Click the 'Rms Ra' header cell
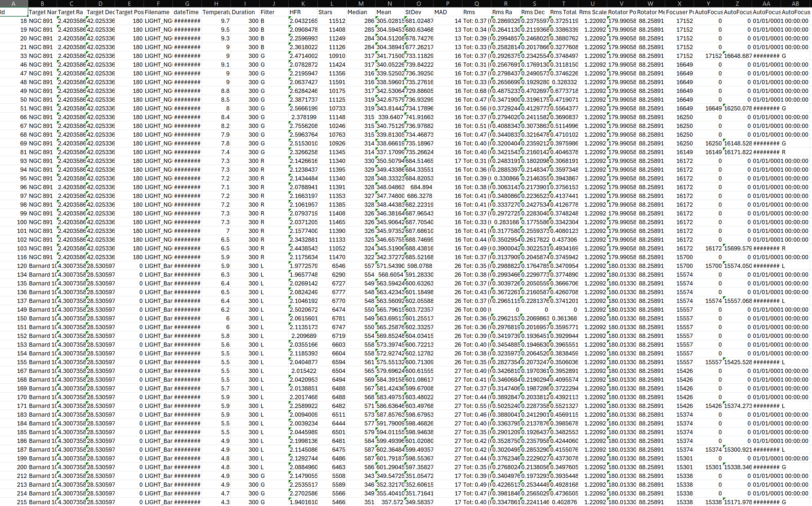 (506, 12)
